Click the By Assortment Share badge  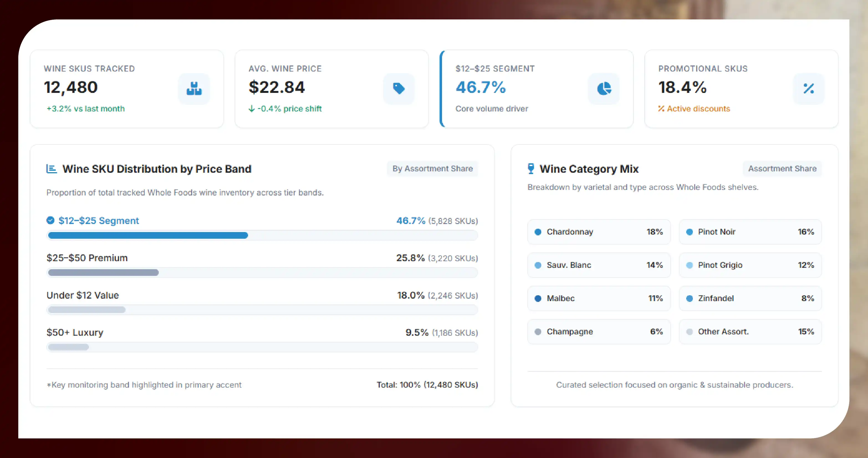coord(432,169)
